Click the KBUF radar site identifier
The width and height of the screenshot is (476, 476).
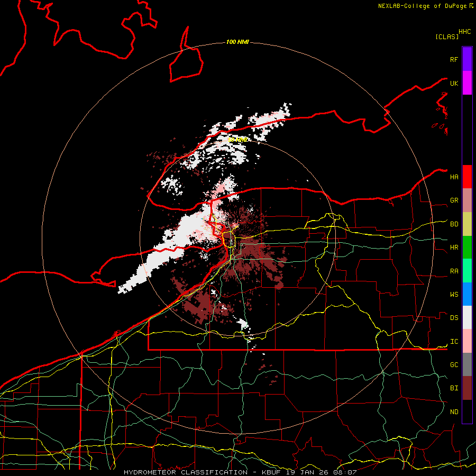[x=271, y=472]
